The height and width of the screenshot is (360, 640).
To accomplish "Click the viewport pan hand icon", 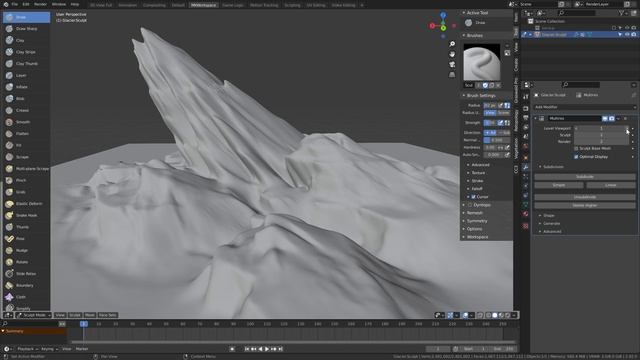I will point(452,54).
